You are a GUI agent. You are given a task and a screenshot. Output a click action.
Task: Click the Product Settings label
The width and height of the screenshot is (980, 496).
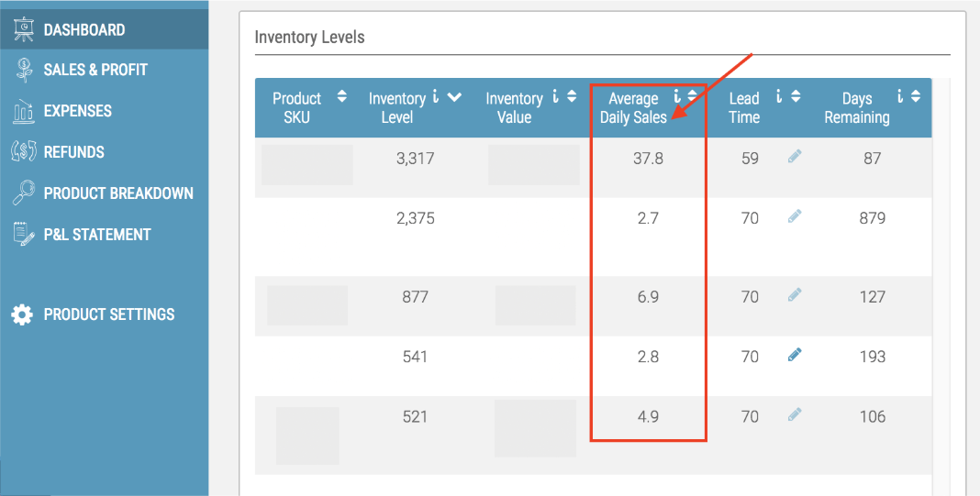coord(108,314)
